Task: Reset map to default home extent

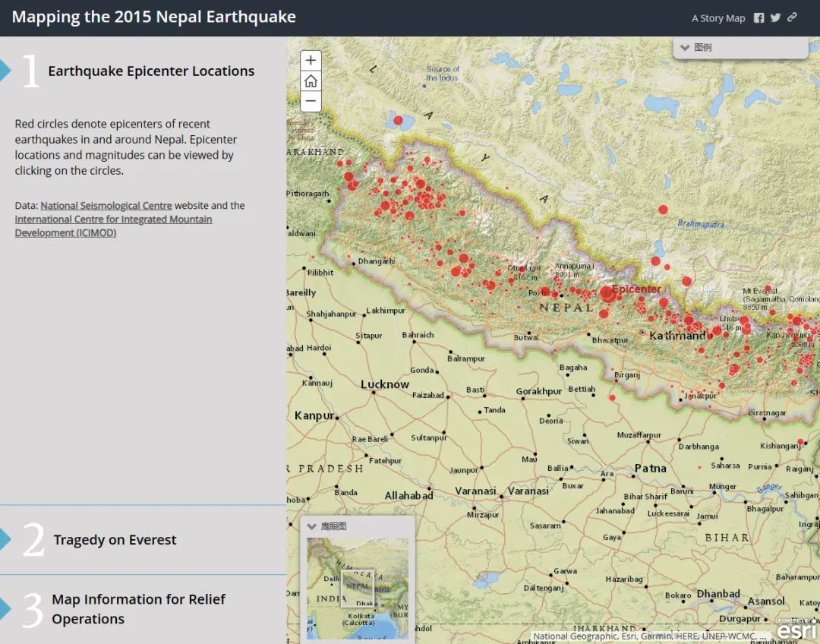Action: [x=311, y=81]
